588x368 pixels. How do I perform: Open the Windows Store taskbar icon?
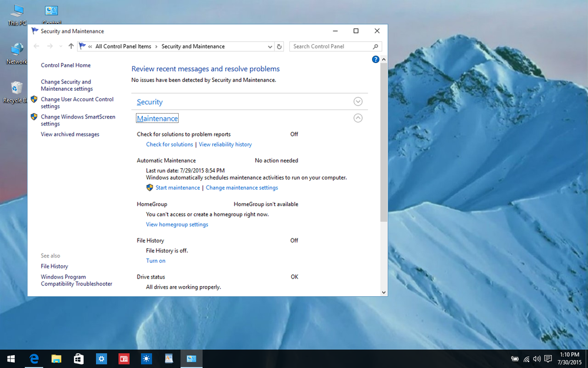(x=79, y=359)
